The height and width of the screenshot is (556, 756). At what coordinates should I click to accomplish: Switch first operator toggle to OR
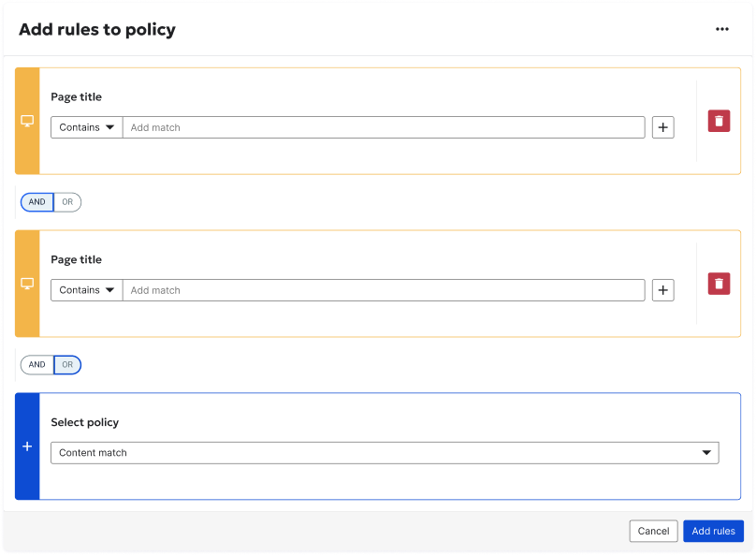tap(67, 202)
